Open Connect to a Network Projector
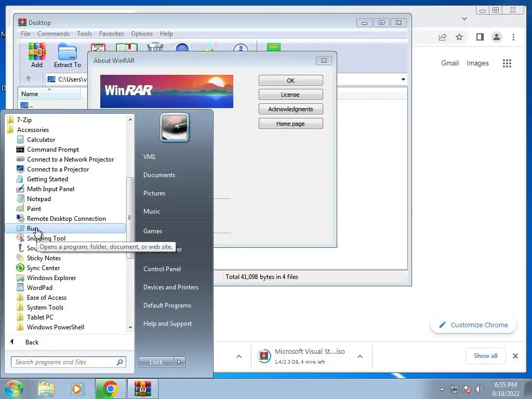The height and width of the screenshot is (399, 532). (x=70, y=159)
